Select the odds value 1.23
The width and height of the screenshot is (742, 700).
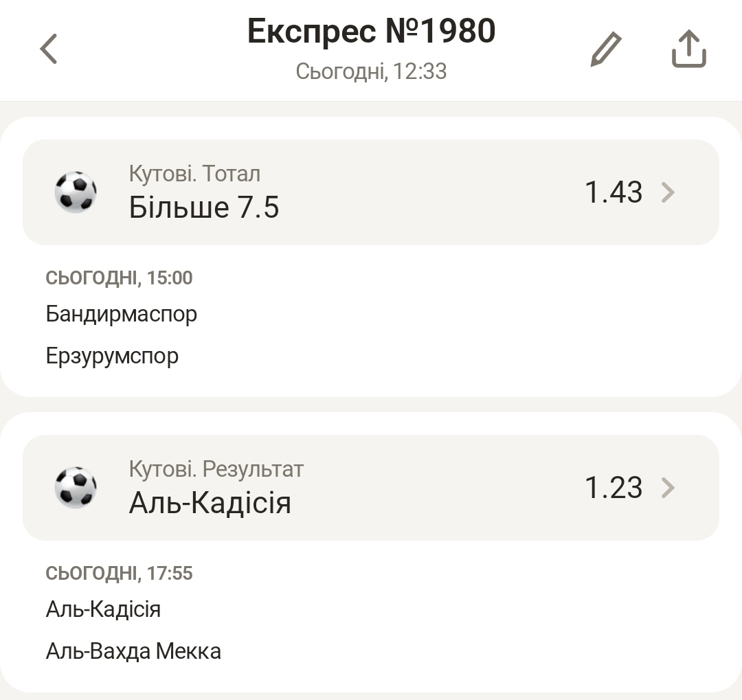(614, 488)
